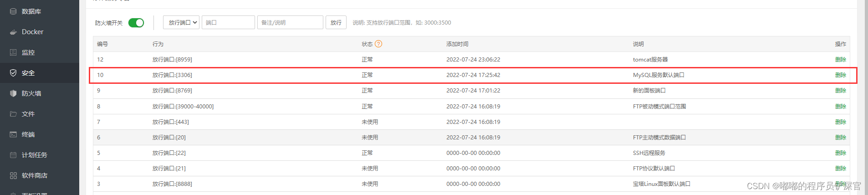Screen dimensions: 868x195
Task: Click the Docker whale icon
Action: pos(13,32)
